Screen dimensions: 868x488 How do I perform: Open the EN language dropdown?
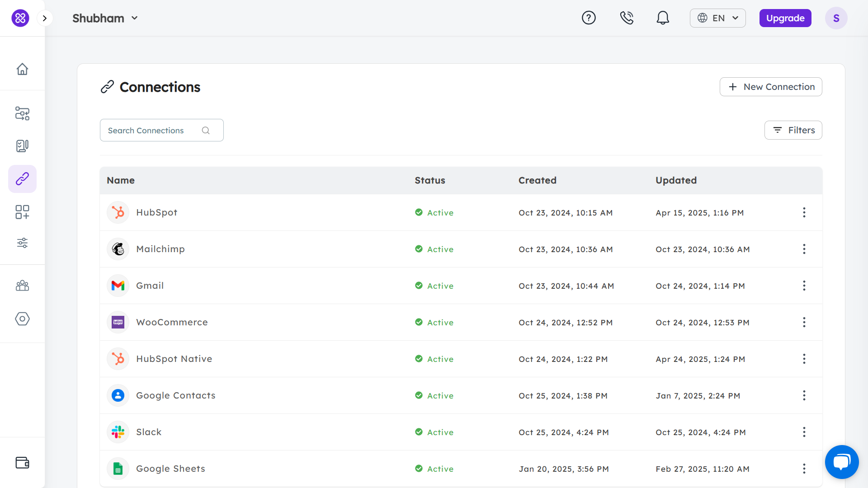717,18
